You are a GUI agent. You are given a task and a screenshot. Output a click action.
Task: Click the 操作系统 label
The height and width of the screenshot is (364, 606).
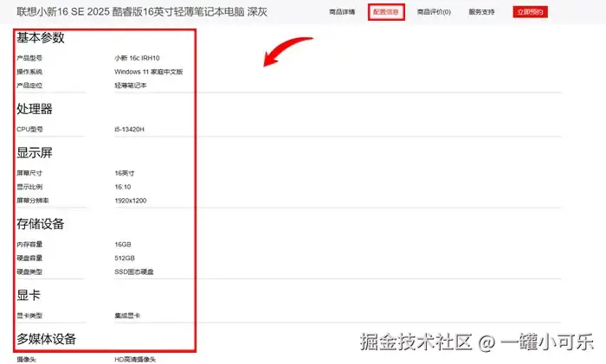tap(29, 72)
